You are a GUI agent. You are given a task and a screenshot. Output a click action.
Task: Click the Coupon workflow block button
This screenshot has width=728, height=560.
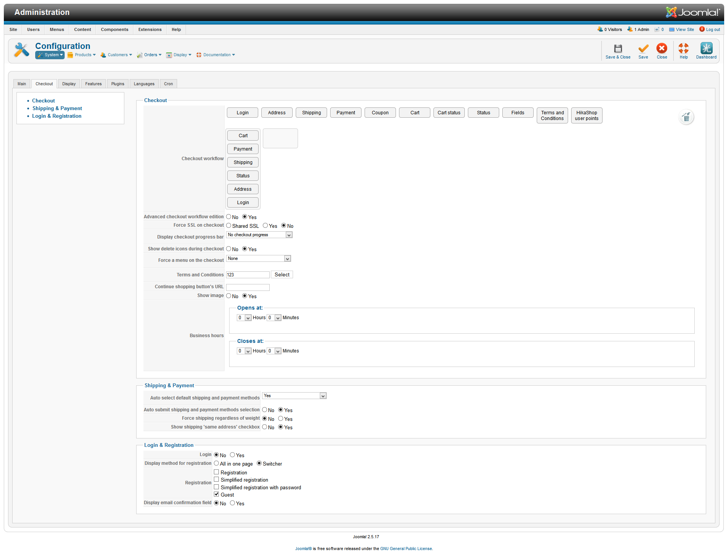tap(380, 113)
